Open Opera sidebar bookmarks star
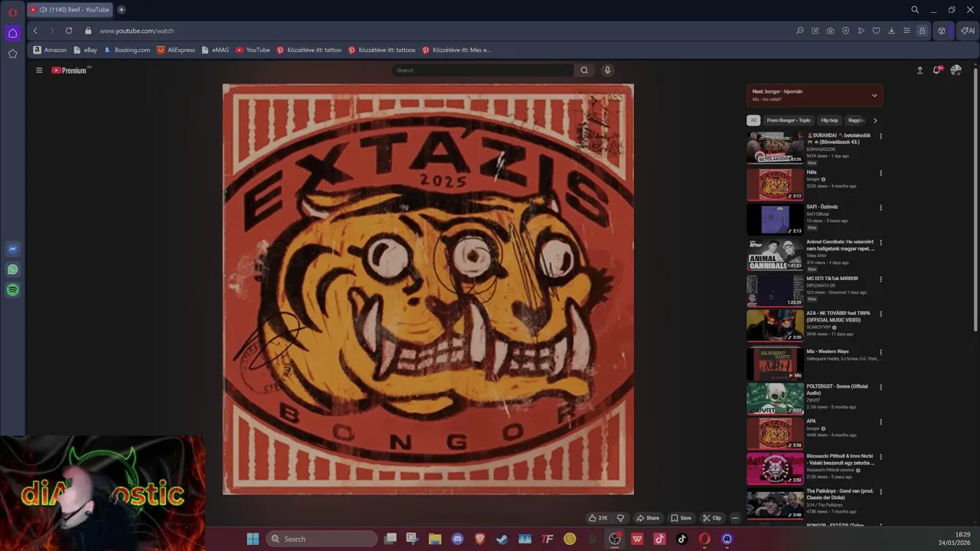The image size is (980, 551). (x=13, y=54)
